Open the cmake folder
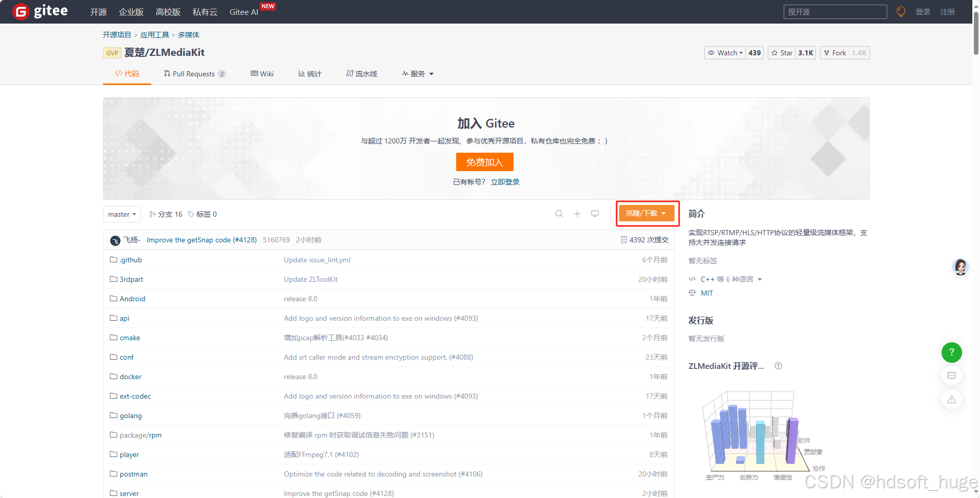 (x=130, y=338)
